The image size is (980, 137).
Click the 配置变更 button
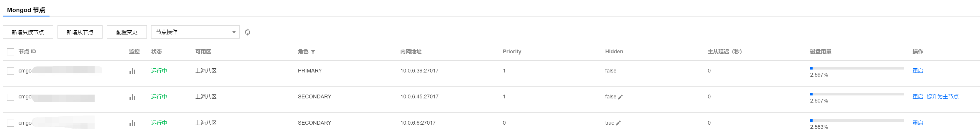pyautogui.click(x=127, y=32)
